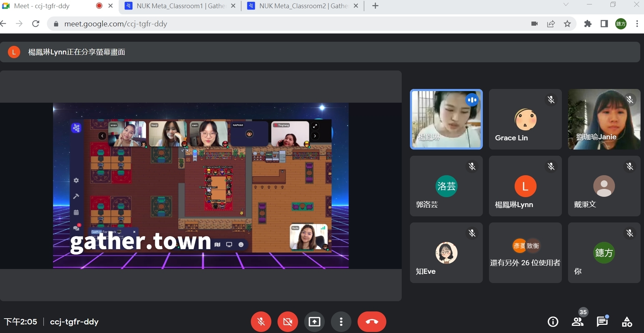Image resolution: width=644 pixels, height=333 pixels.
Task: Open the Chrome profile avatar
Action: (621, 24)
